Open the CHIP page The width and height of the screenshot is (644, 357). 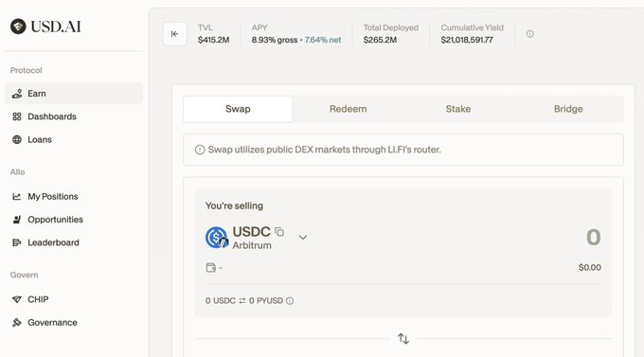coord(74,299)
